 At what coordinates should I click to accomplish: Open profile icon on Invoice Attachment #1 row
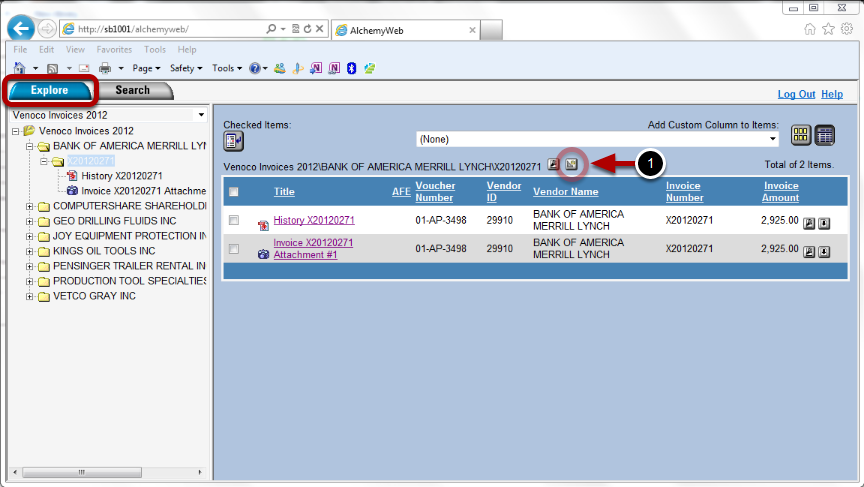click(809, 252)
